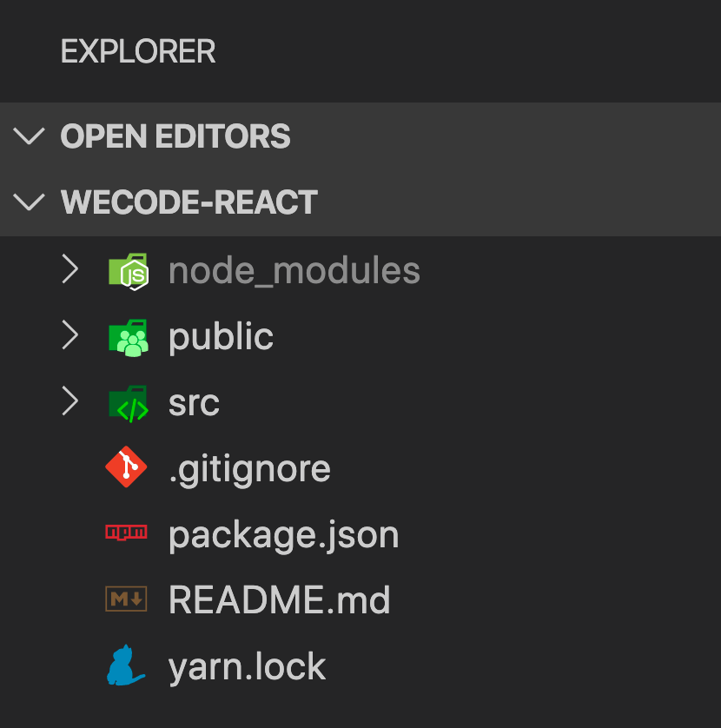Open the README.md file
Image resolution: width=721 pixels, height=728 pixels.
pyautogui.click(x=279, y=599)
